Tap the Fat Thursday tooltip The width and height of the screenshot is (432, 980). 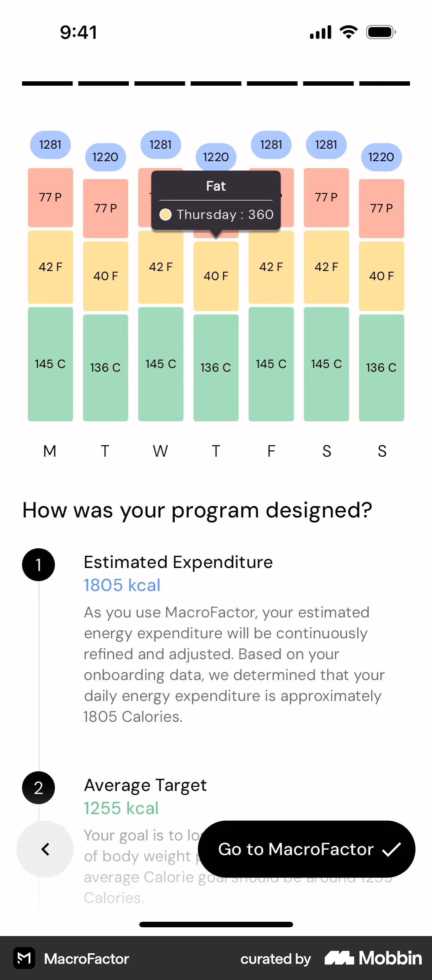coord(216,201)
